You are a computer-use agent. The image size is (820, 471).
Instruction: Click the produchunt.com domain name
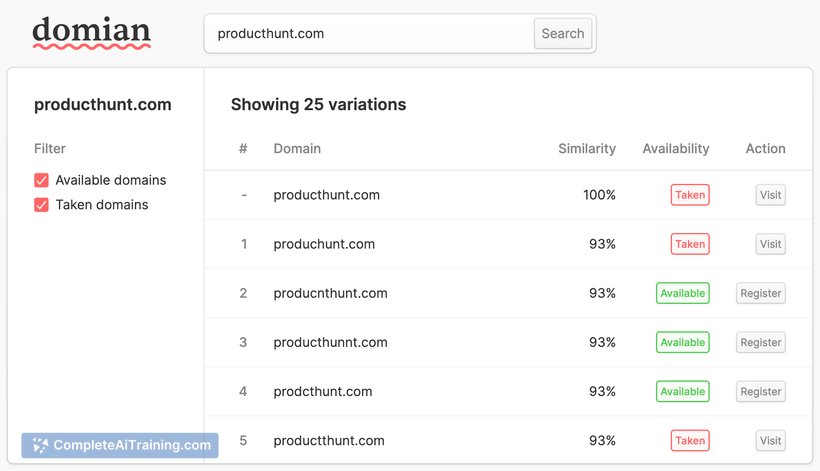pos(324,244)
